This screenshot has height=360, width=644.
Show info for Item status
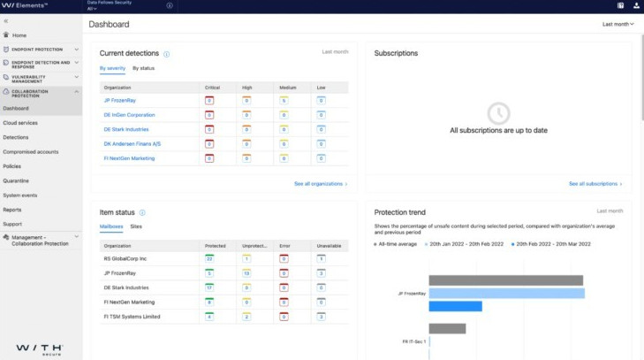coord(142,212)
